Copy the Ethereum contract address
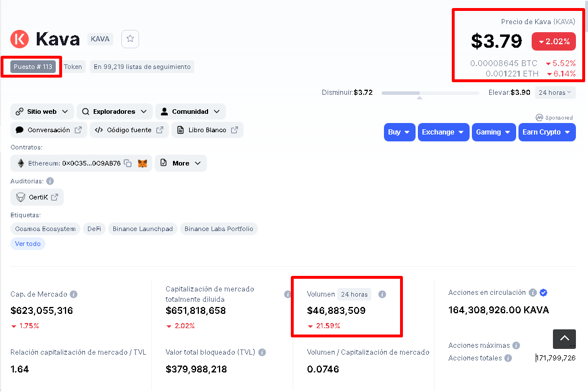Image resolution: width=588 pixels, height=392 pixels. click(128, 163)
